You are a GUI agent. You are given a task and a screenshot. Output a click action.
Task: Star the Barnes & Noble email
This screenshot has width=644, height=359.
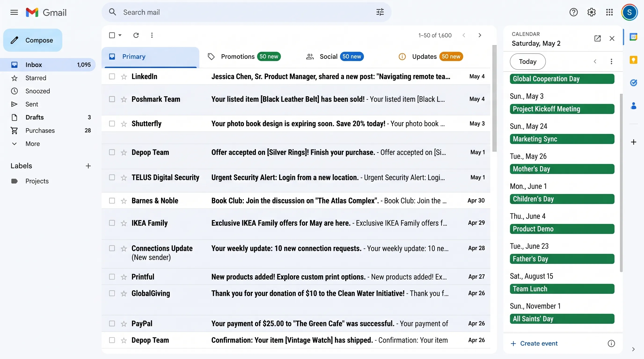[124, 201]
